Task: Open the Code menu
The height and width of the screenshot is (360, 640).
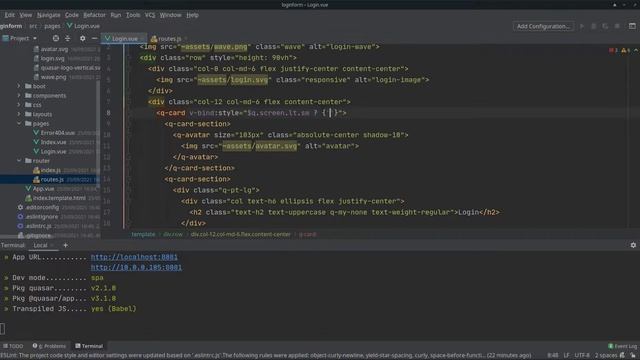Action: tap(72, 15)
